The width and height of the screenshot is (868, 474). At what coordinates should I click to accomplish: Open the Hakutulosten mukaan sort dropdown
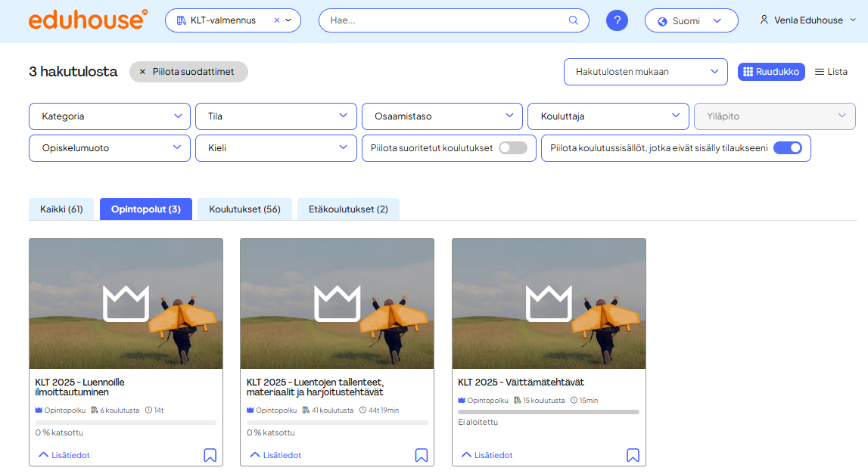click(x=646, y=72)
